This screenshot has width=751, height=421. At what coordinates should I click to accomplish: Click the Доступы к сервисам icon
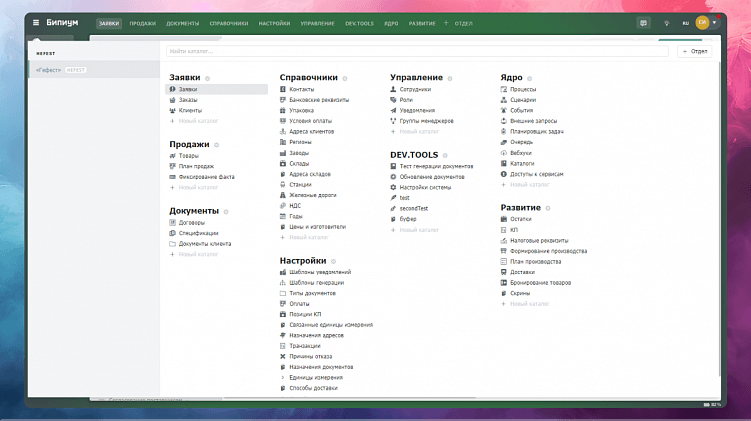(503, 174)
